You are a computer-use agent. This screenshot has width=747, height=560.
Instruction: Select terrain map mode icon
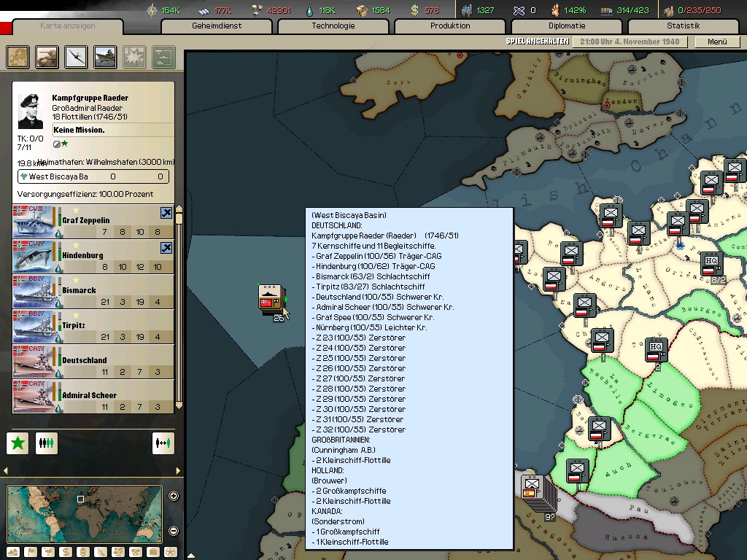[13, 552]
